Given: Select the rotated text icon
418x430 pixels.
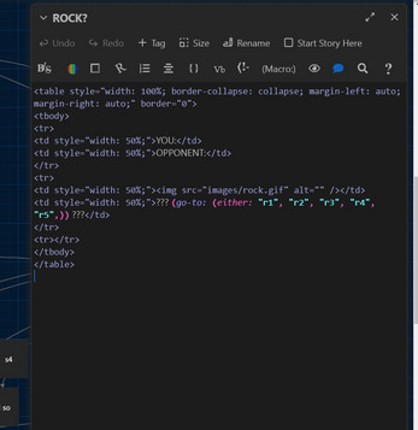Looking at the screenshot, I should point(120,69).
